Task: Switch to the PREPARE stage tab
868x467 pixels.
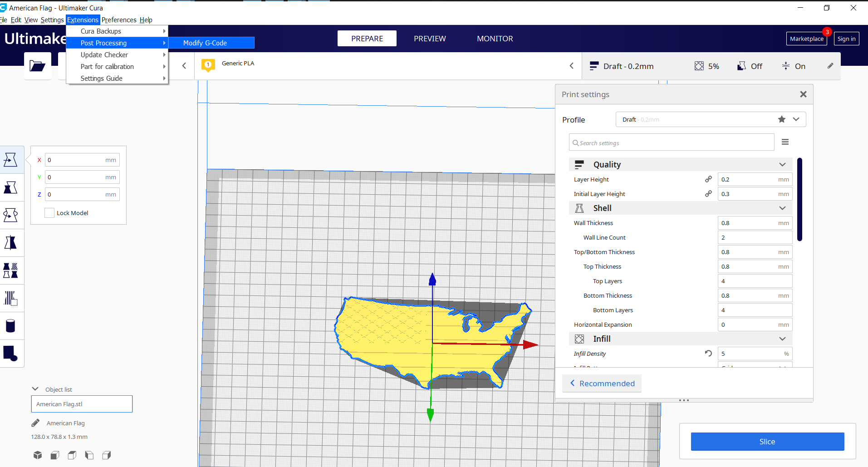Action: click(367, 39)
